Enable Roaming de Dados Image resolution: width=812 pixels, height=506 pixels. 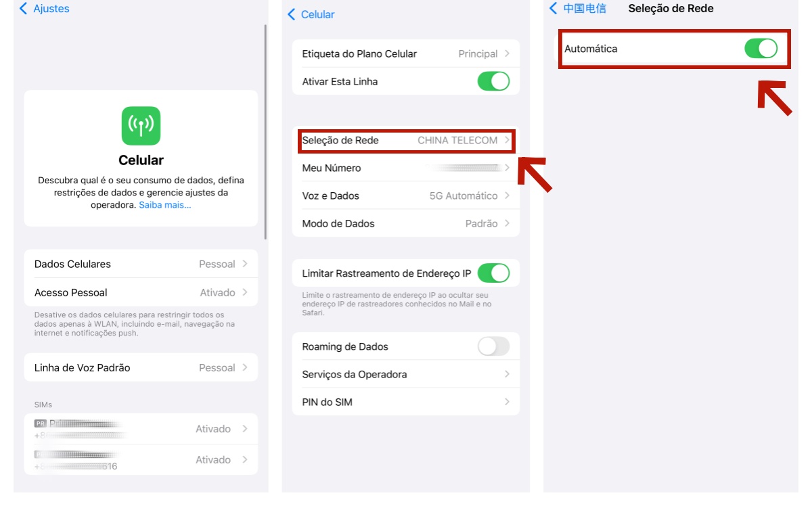point(493,346)
